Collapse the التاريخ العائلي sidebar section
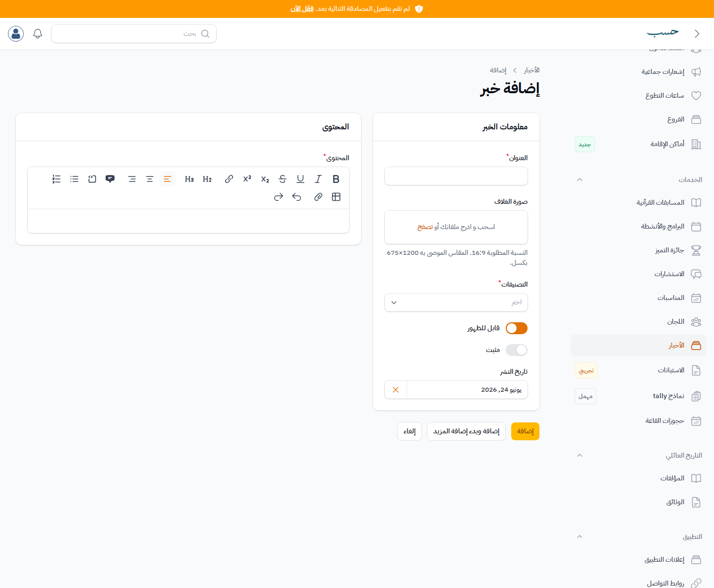This screenshot has height=588, width=714. coord(580,455)
